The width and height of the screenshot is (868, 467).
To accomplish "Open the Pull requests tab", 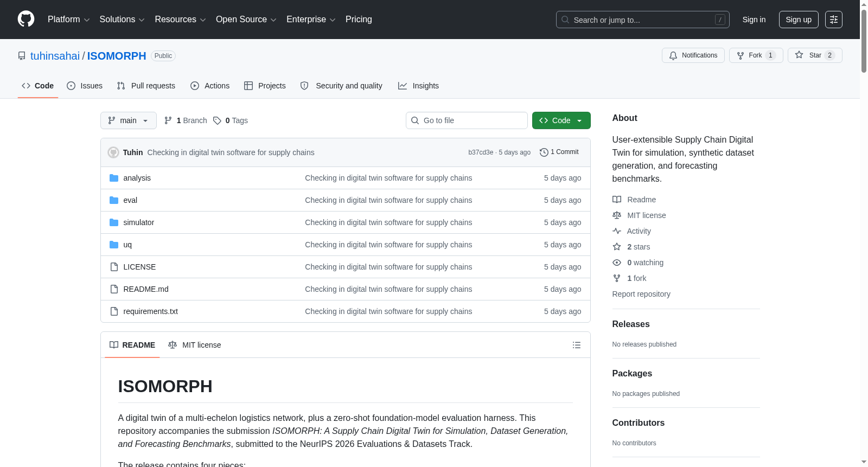I will click(x=146, y=86).
